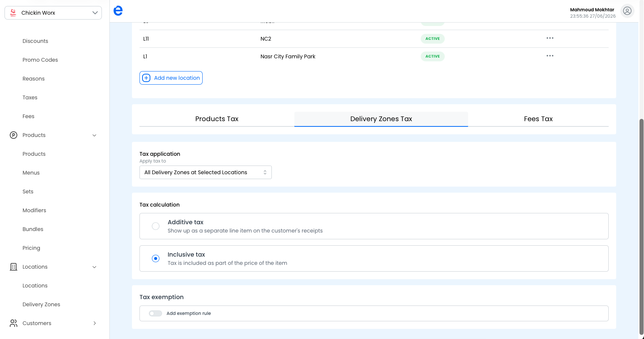
Task: Open the Apply tax to dropdown
Action: pyautogui.click(x=206, y=172)
